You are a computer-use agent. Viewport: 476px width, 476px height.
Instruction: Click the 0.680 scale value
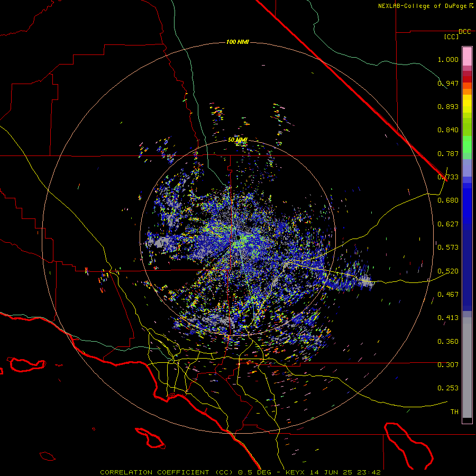pos(448,200)
